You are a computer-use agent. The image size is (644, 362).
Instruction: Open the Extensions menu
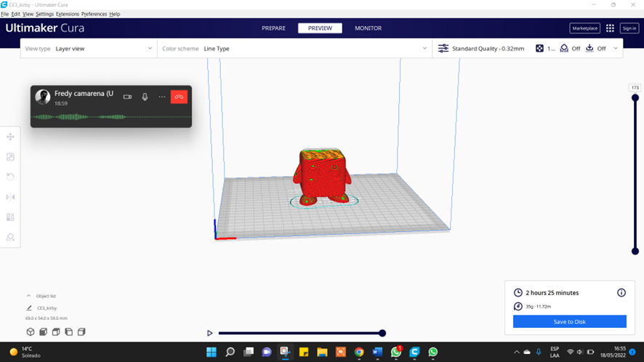point(68,14)
